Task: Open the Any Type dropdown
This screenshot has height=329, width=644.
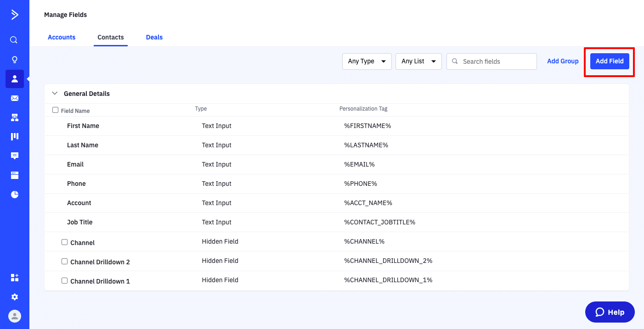Action: 367,61
